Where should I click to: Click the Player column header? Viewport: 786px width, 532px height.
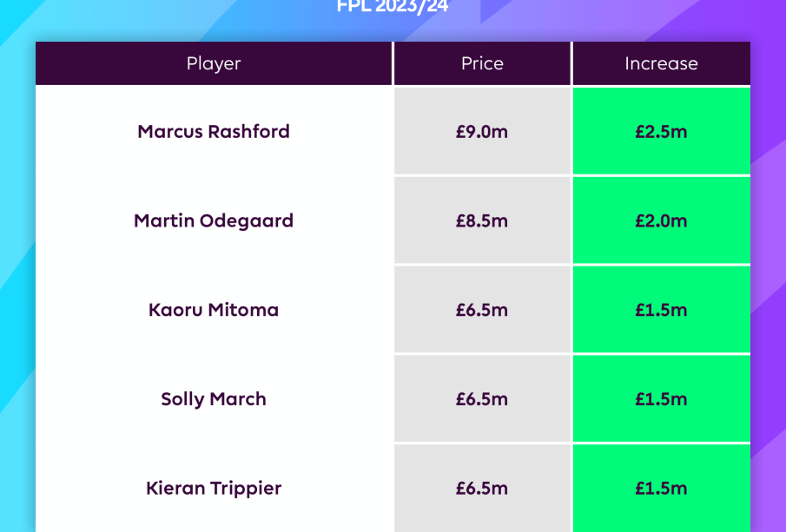[x=214, y=63]
